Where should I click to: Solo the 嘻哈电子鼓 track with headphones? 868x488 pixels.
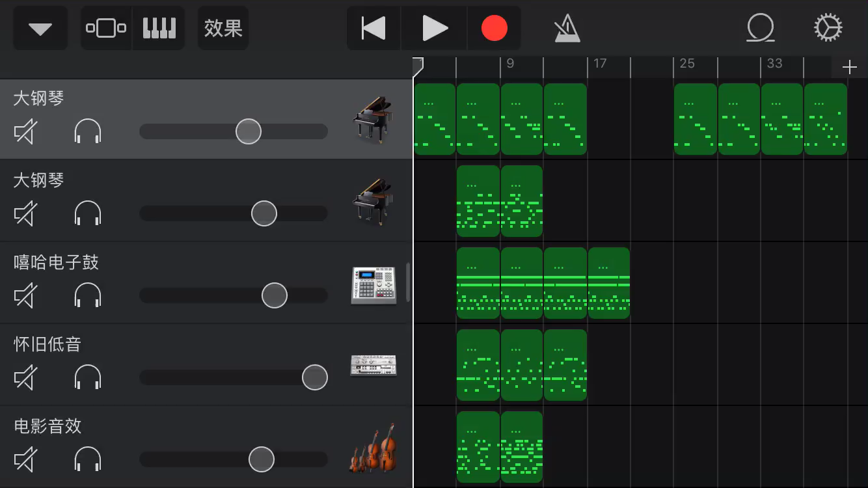(x=88, y=295)
